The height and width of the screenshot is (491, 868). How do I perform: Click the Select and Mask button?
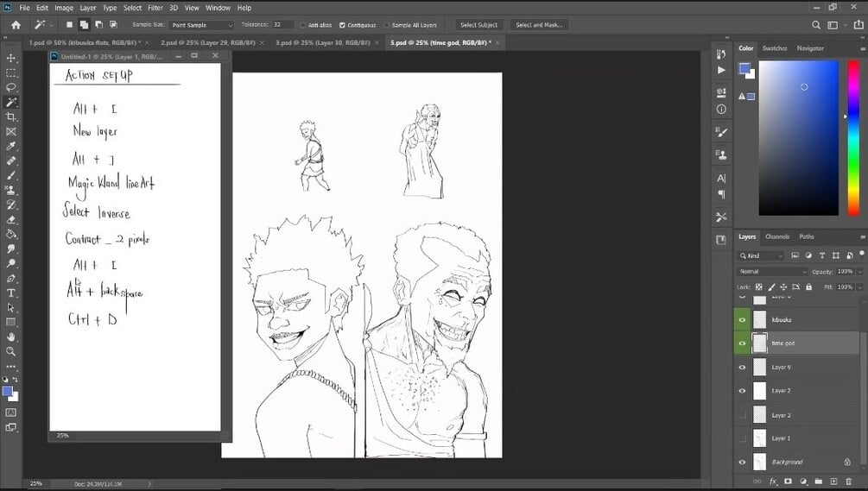click(539, 25)
